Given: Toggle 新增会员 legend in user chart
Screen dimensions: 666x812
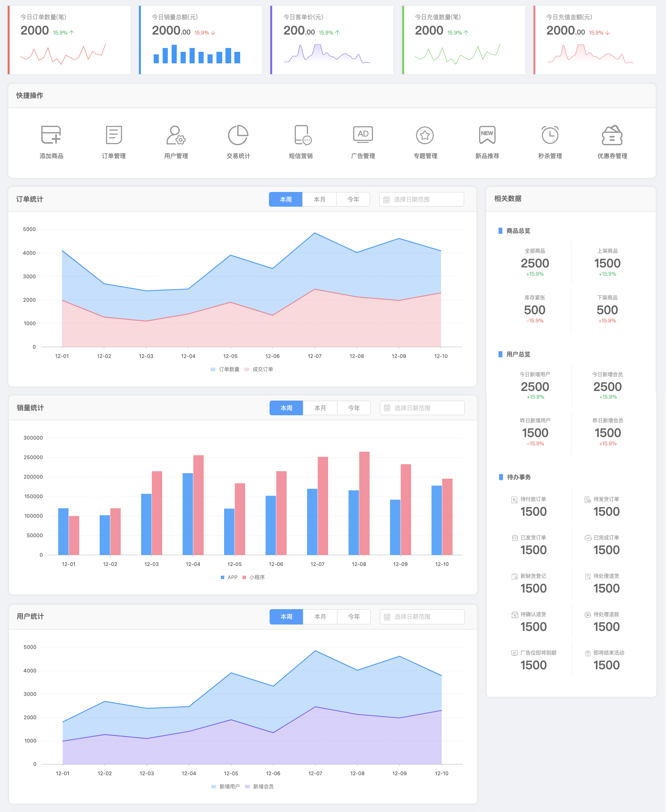Looking at the screenshot, I should (x=259, y=786).
